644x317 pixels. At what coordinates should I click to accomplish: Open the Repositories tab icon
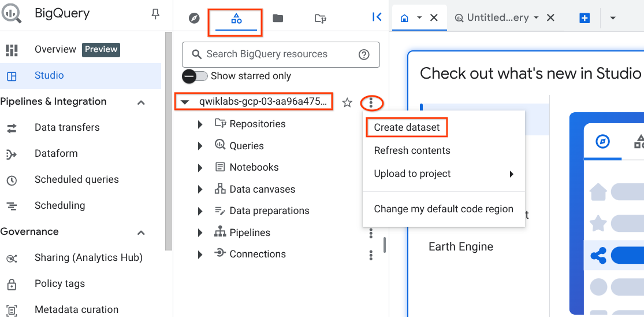pyautogui.click(x=320, y=19)
